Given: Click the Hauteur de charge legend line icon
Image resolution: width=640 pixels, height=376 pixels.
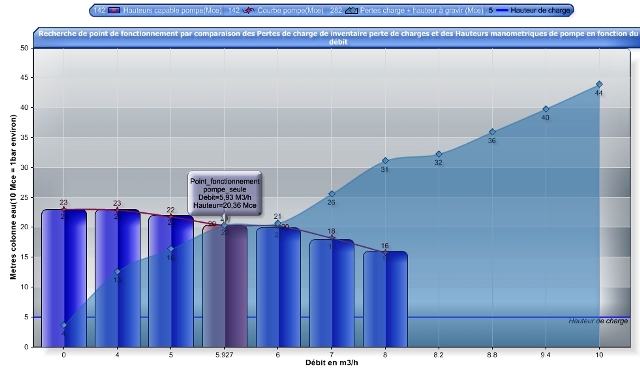Looking at the screenshot, I should click(502, 10).
